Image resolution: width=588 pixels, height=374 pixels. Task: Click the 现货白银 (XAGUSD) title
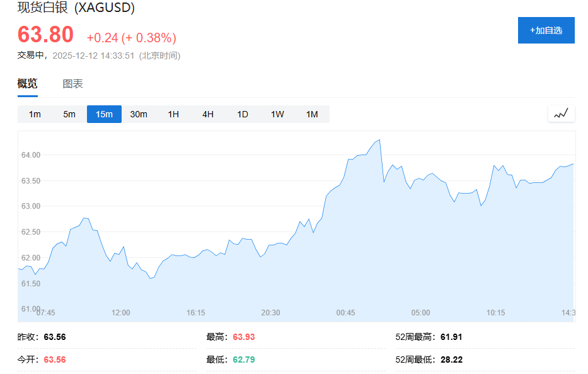tap(75, 9)
